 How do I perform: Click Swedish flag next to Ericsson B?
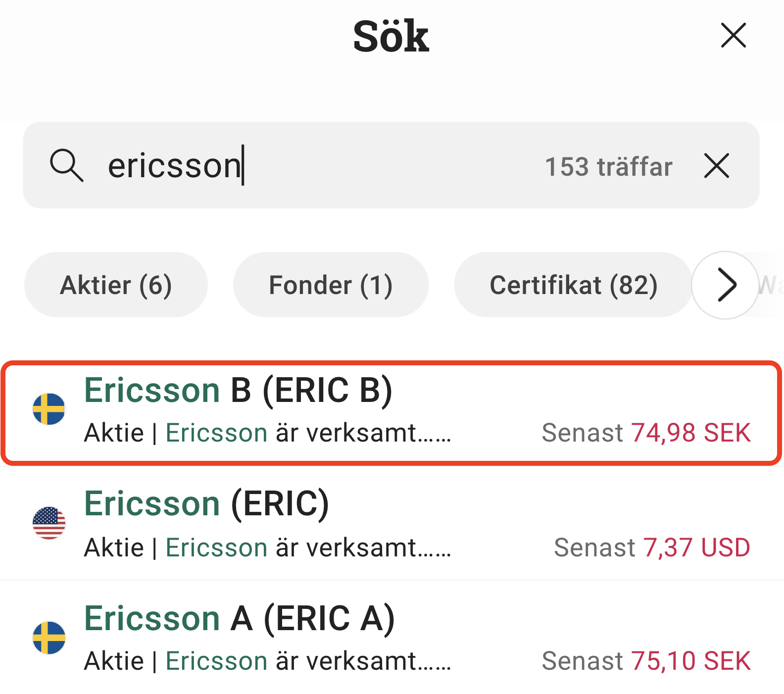[49, 409]
